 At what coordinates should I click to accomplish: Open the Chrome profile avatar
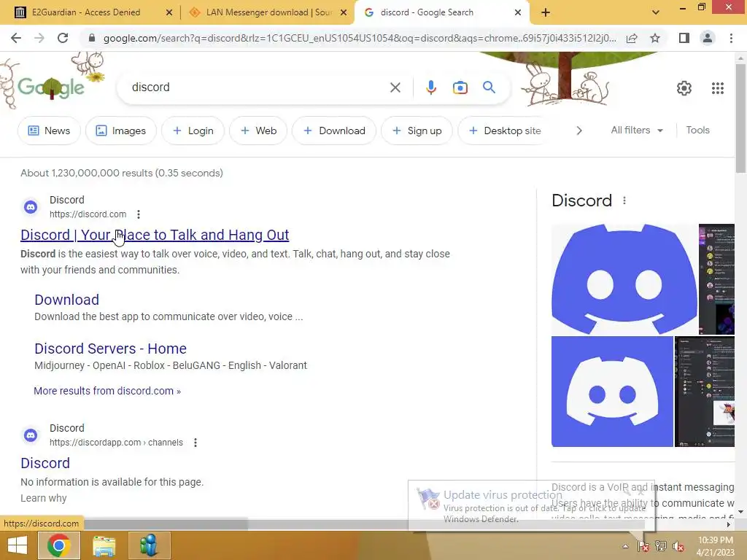coord(708,38)
